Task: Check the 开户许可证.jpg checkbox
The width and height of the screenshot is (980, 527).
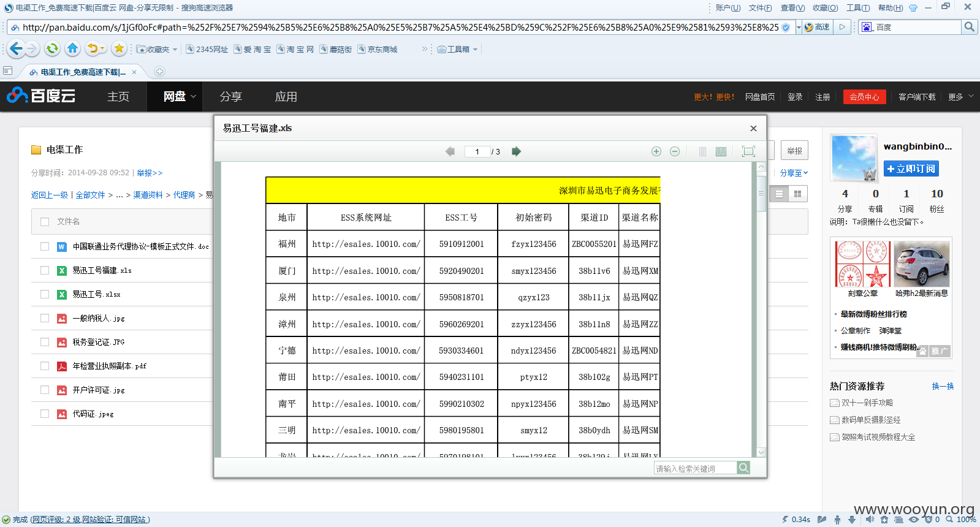Action: (x=45, y=390)
